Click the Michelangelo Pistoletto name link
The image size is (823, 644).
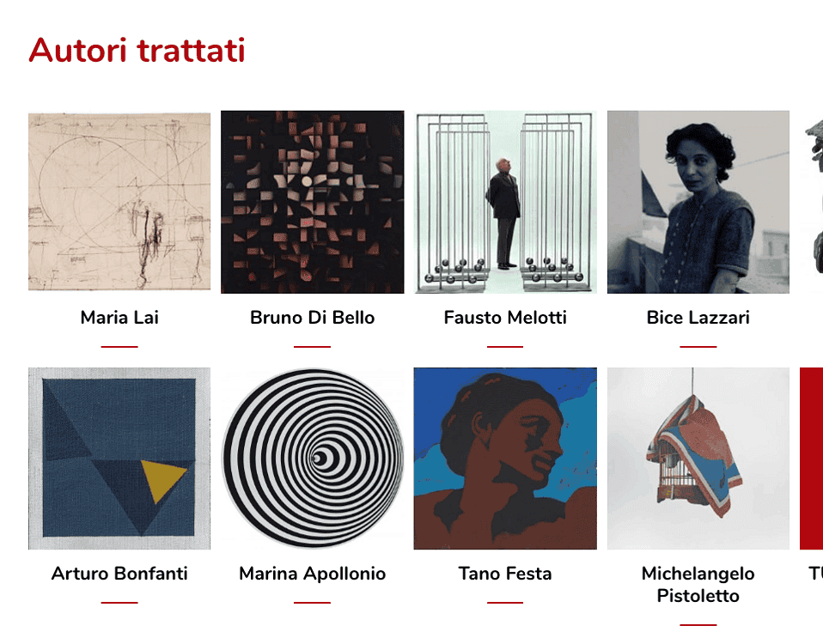698,584
